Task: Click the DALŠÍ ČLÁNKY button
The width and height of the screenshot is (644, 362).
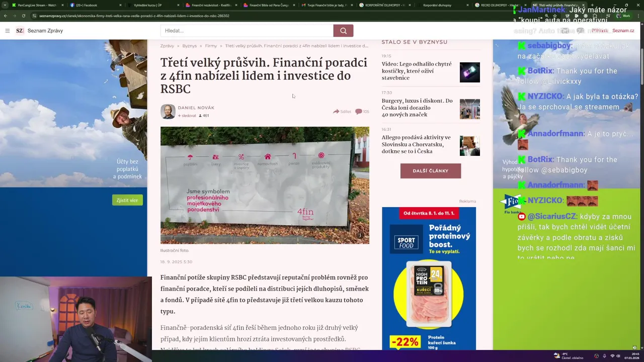Action: (x=431, y=171)
